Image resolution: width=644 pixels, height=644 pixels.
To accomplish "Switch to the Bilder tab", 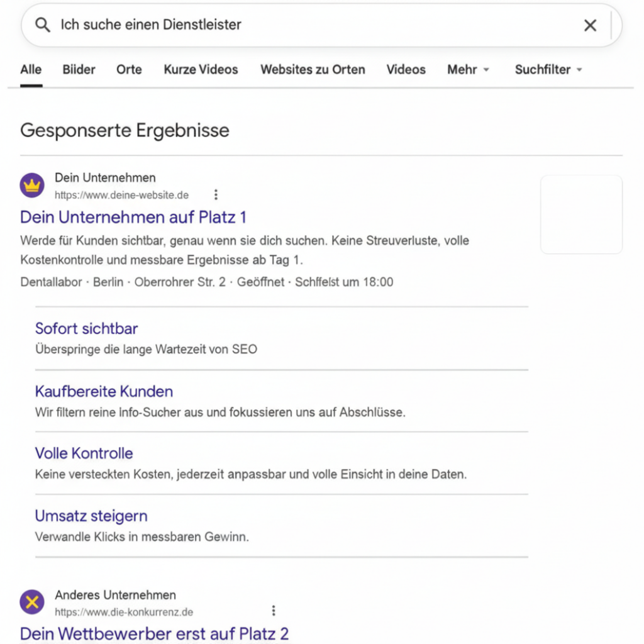I will pyautogui.click(x=79, y=70).
